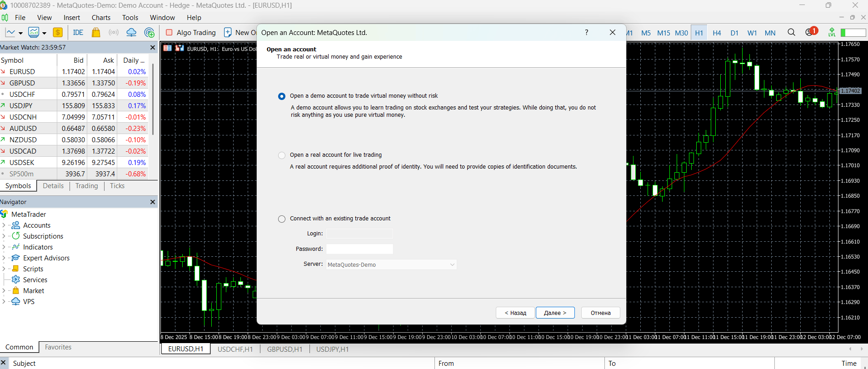Switch to the Details tab in Market Watch

tap(53, 186)
